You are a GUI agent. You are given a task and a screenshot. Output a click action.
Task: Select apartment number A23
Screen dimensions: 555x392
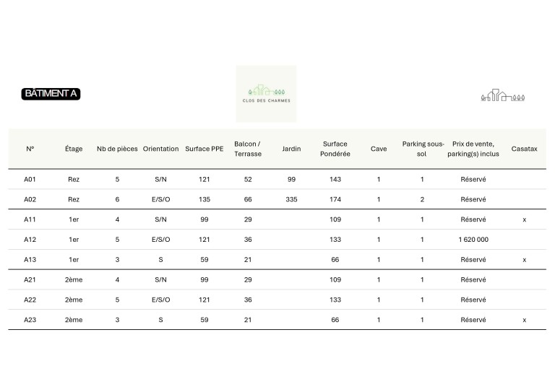click(30, 320)
